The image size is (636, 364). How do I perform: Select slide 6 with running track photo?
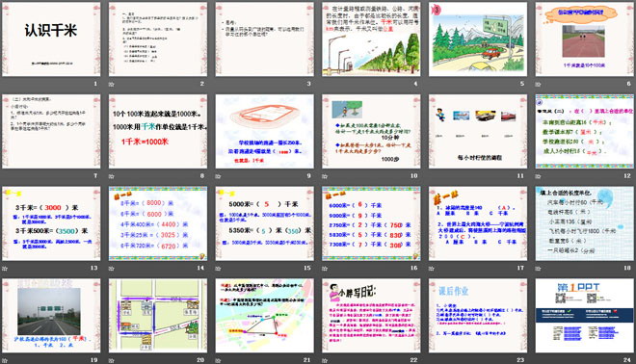[585, 39]
